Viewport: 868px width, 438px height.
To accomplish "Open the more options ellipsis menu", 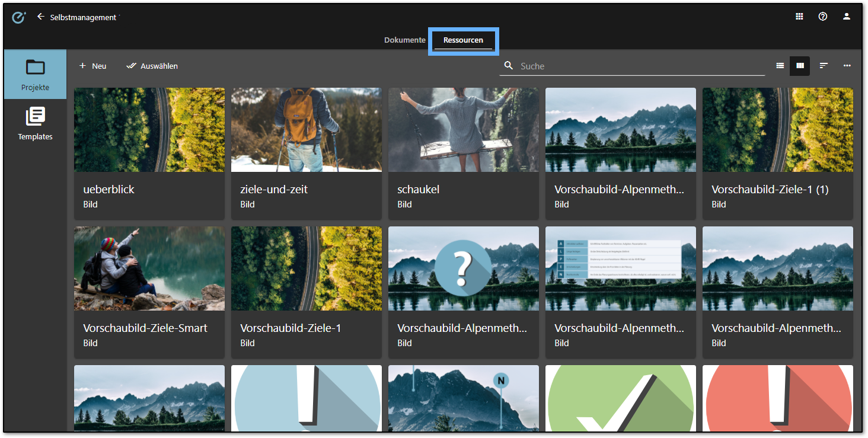I will point(847,66).
